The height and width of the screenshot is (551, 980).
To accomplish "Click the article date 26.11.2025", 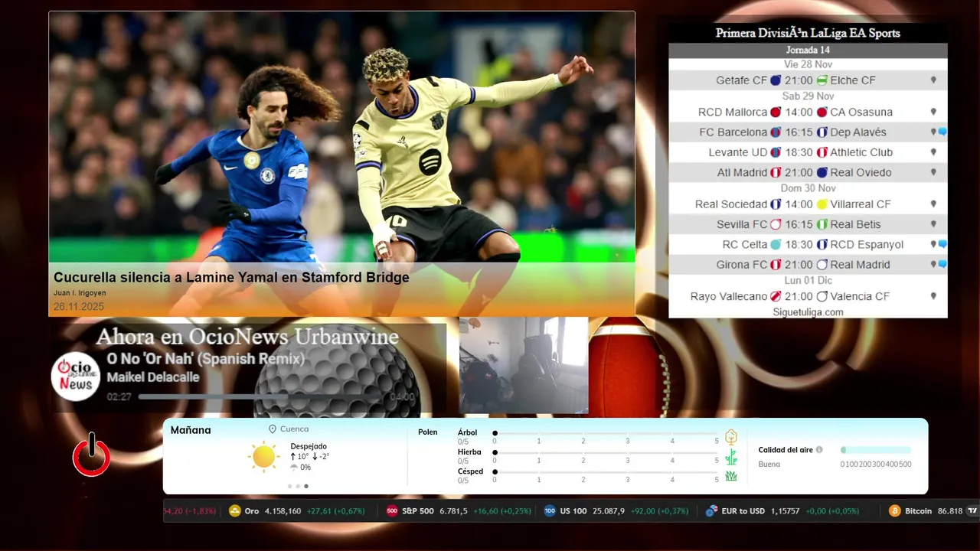I will tap(79, 307).
